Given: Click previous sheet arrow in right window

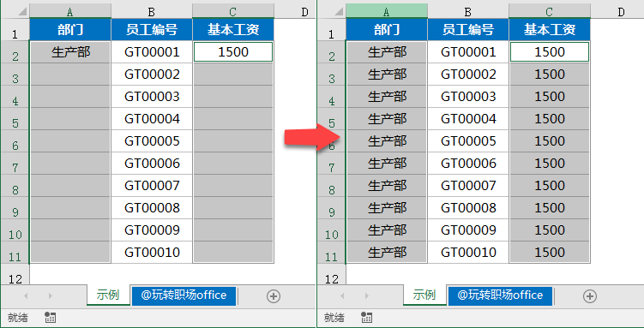Looking at the screenshot, I should point(341,295).
